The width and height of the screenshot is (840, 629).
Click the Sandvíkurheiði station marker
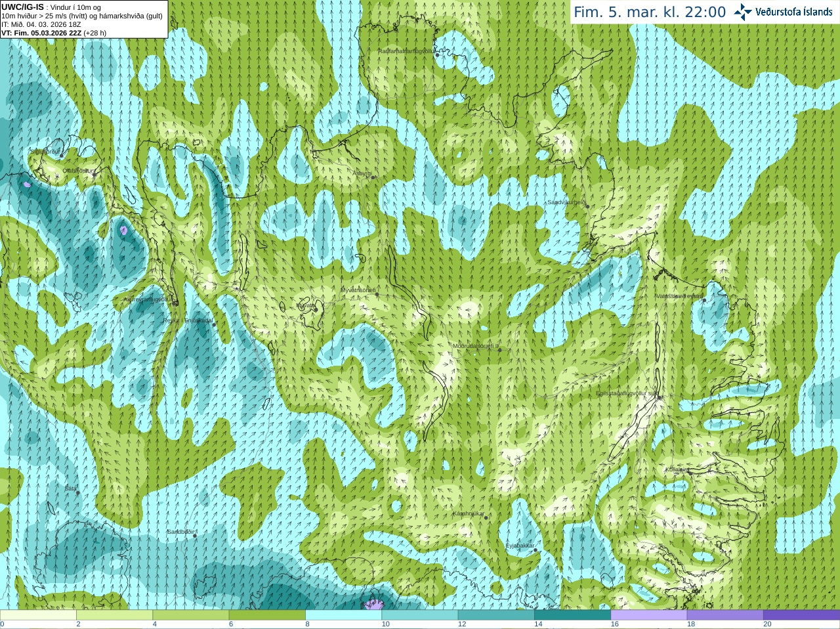point(587,206)
